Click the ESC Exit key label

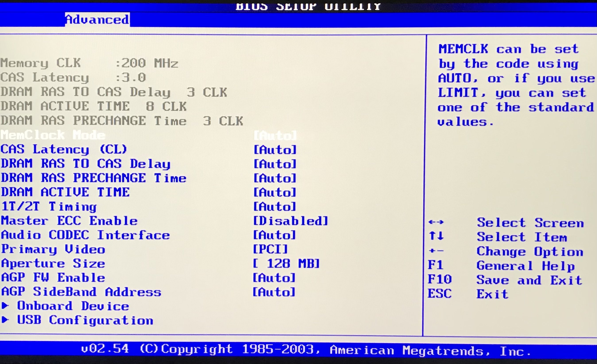440,294
